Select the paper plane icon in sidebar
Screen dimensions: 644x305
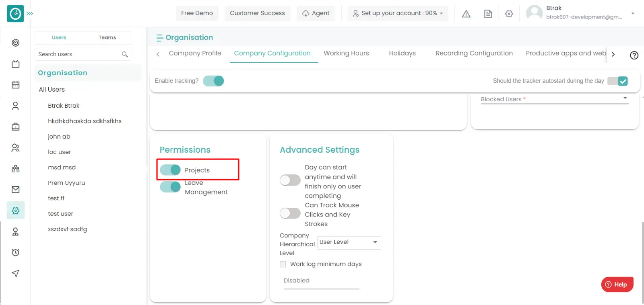[16, 273]
